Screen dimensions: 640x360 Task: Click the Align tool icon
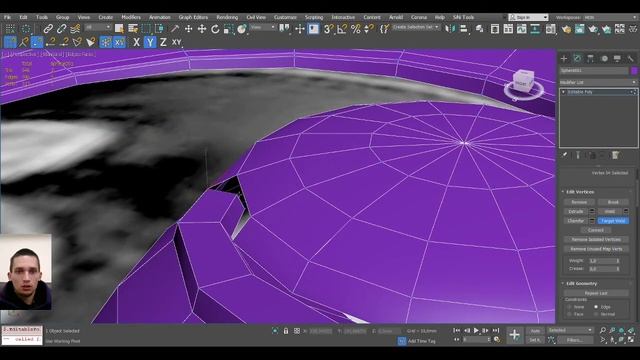pos(464,29)
